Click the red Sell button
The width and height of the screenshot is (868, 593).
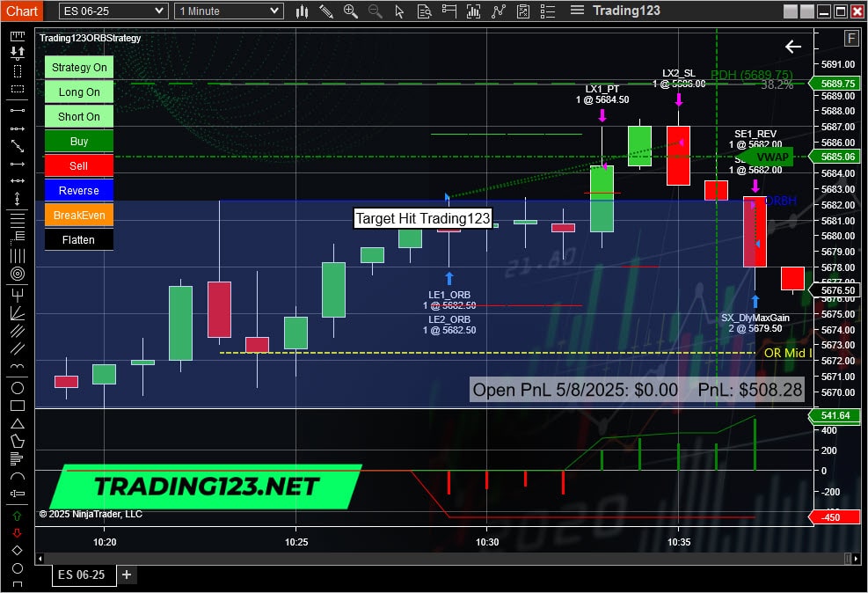click(78, 165)
